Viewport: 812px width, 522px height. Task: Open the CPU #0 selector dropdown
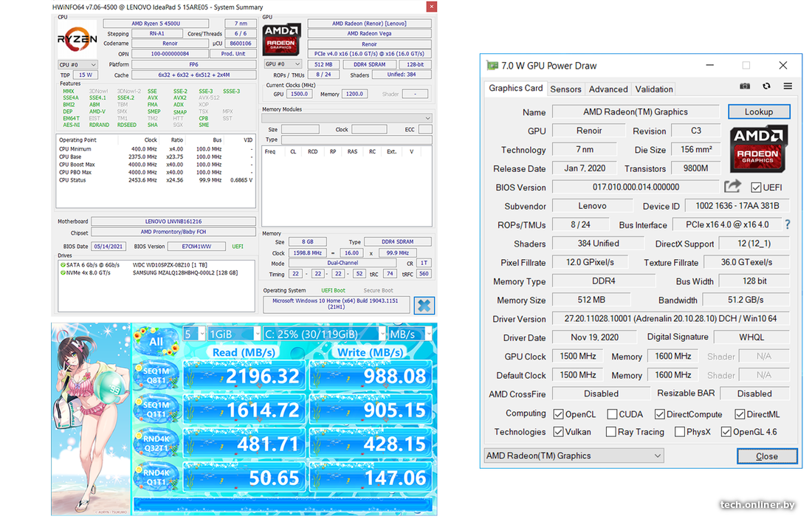click(x=78, y=65)
